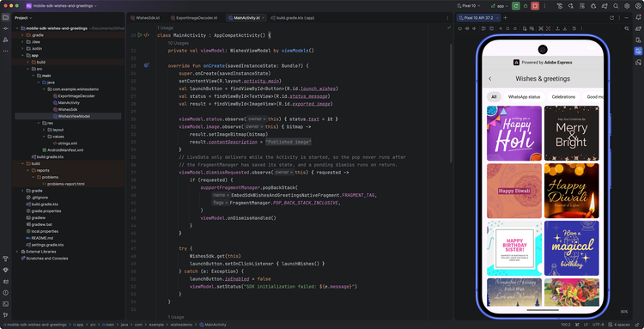Select the Pixel 10 API 37.2 device tab

(x=478, y=18)
